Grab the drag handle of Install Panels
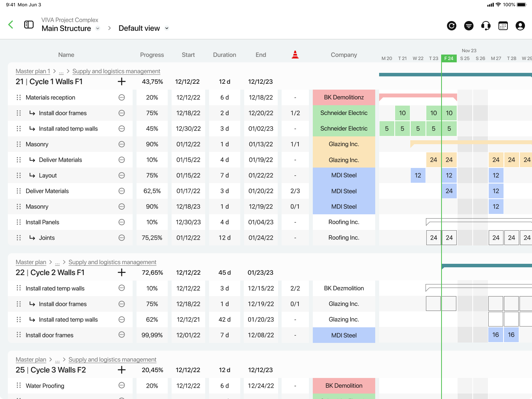532x399 pixels. click(x=19, y=222)
